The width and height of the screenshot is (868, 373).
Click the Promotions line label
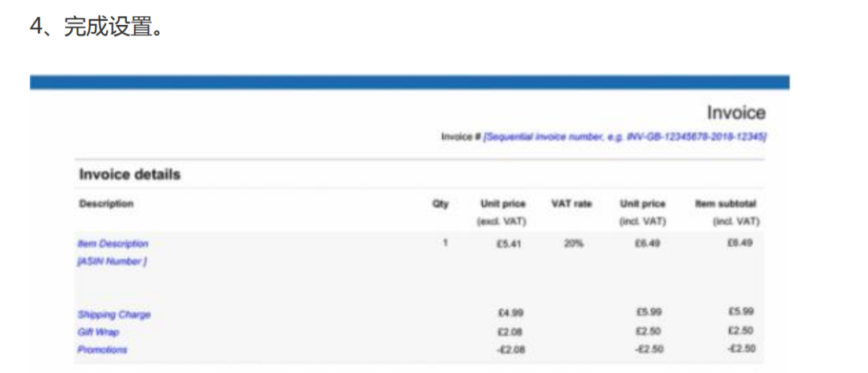102,350
